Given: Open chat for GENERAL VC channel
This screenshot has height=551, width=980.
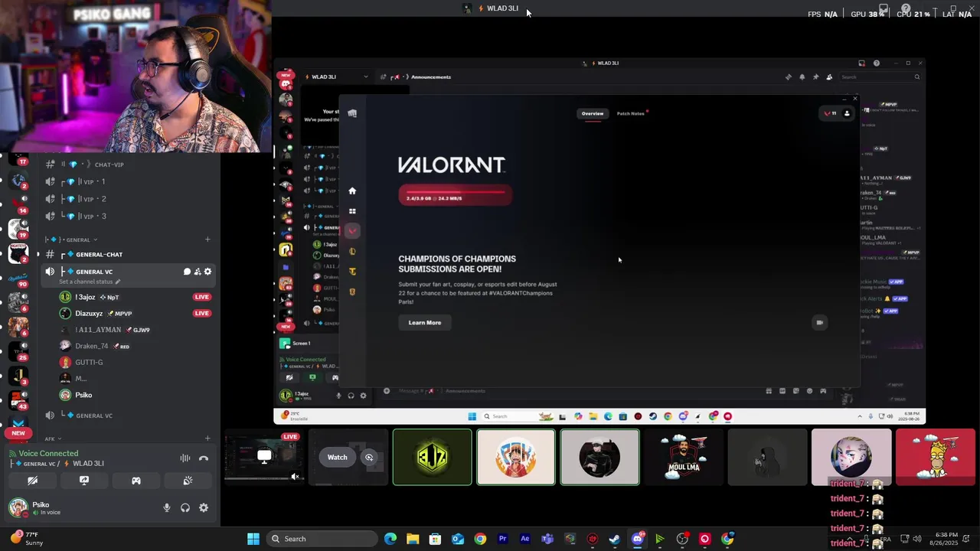Looking at the screenshot, I should 187,272.
